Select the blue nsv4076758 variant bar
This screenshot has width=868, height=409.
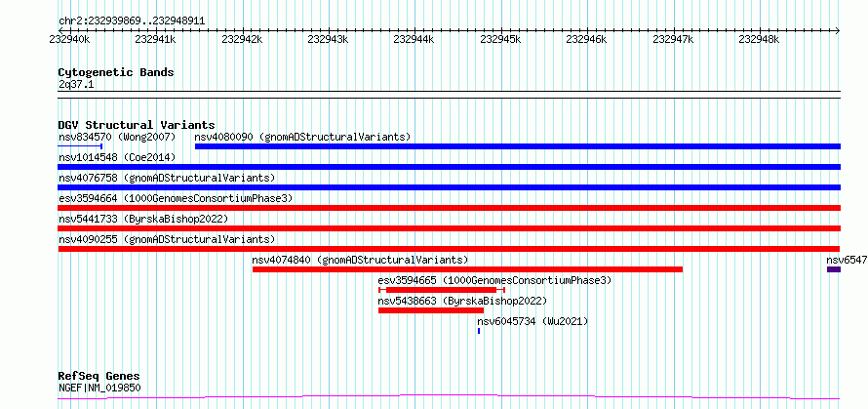pyautogui.click(x=450, y=187)
